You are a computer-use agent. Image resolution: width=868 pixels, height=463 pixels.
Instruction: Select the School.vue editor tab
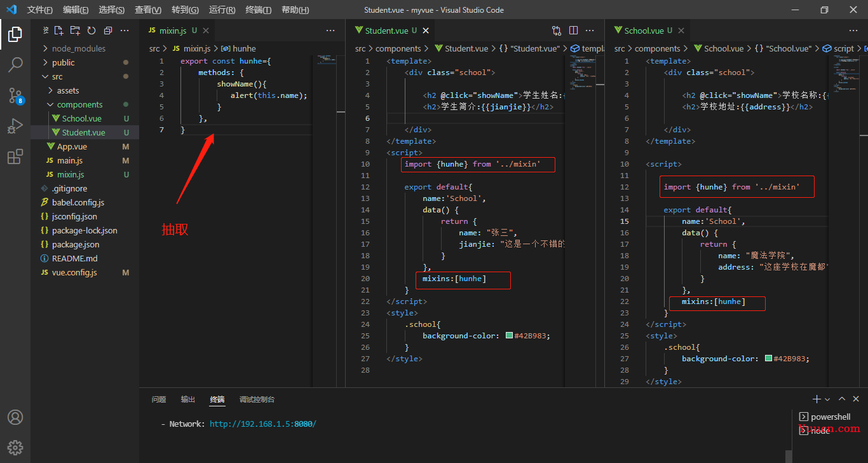pos(648,31)
